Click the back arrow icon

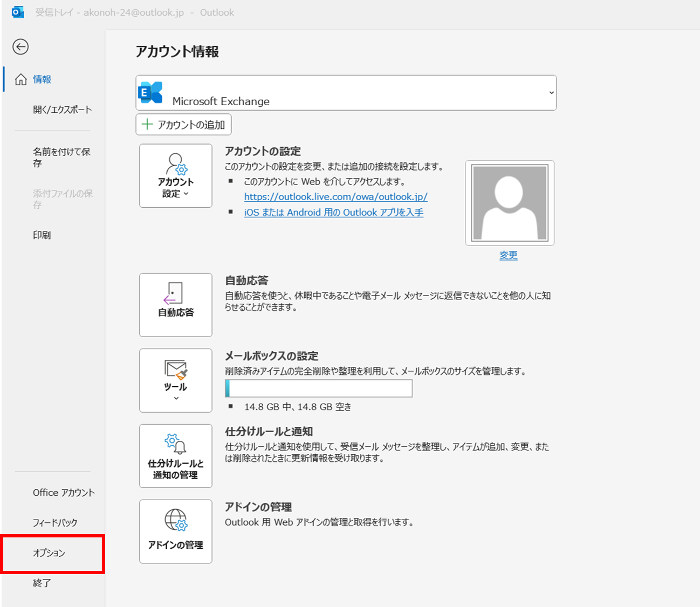click(20, 47)
